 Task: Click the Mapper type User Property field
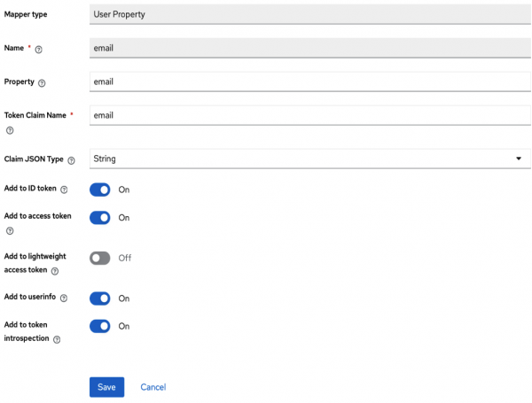click(x=309, y=14)
